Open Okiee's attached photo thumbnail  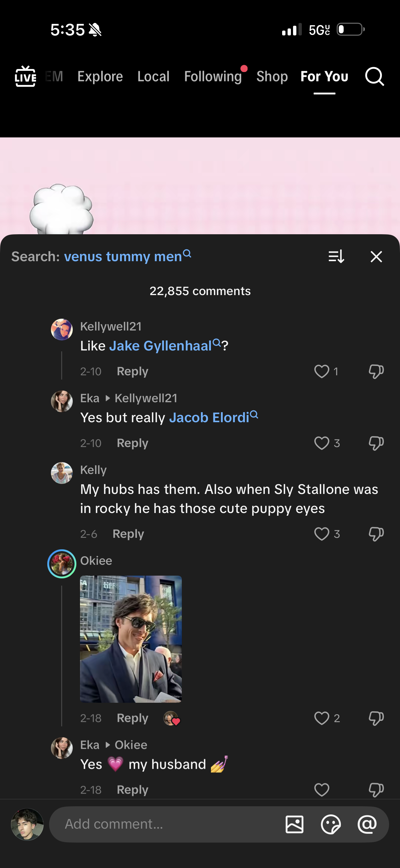coord(131,639)
